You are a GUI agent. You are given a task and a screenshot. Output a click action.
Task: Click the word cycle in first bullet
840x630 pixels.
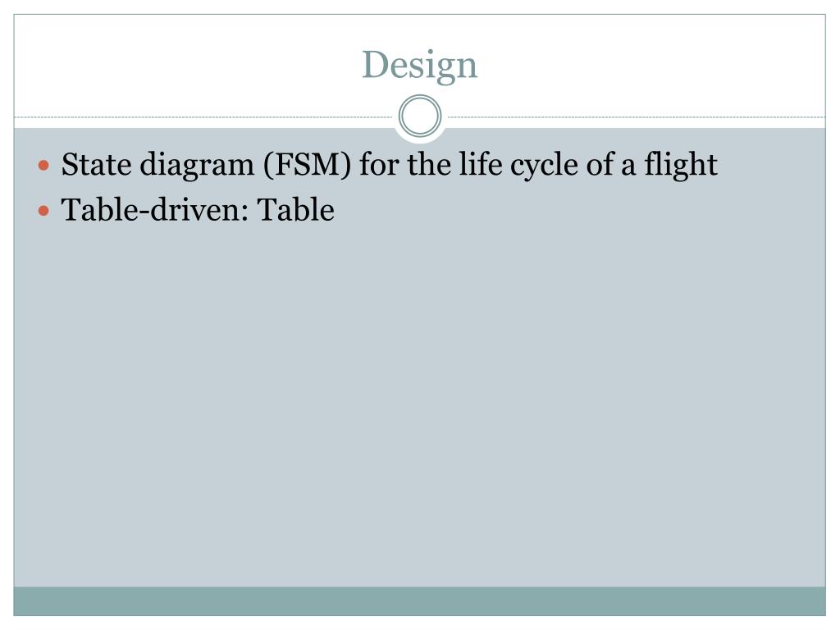point(544,166)
